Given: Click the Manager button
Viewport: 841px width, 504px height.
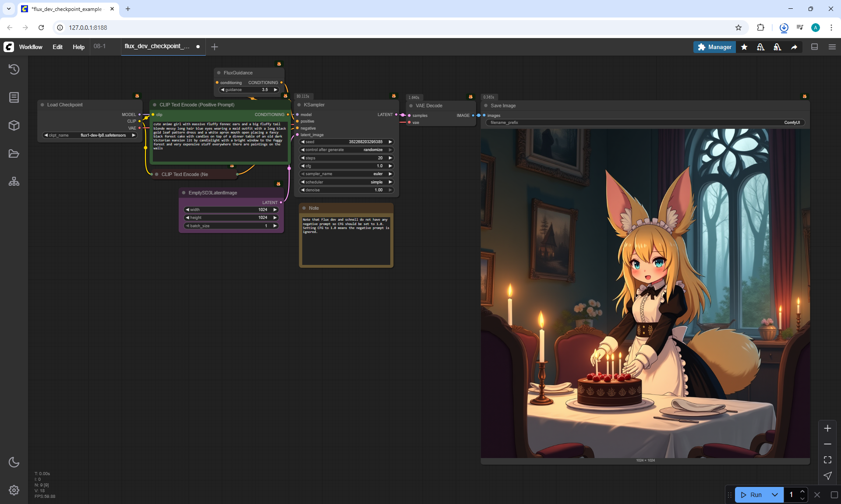Looking at the screenshot, I should pyautogui.click(x=714, y=47).
